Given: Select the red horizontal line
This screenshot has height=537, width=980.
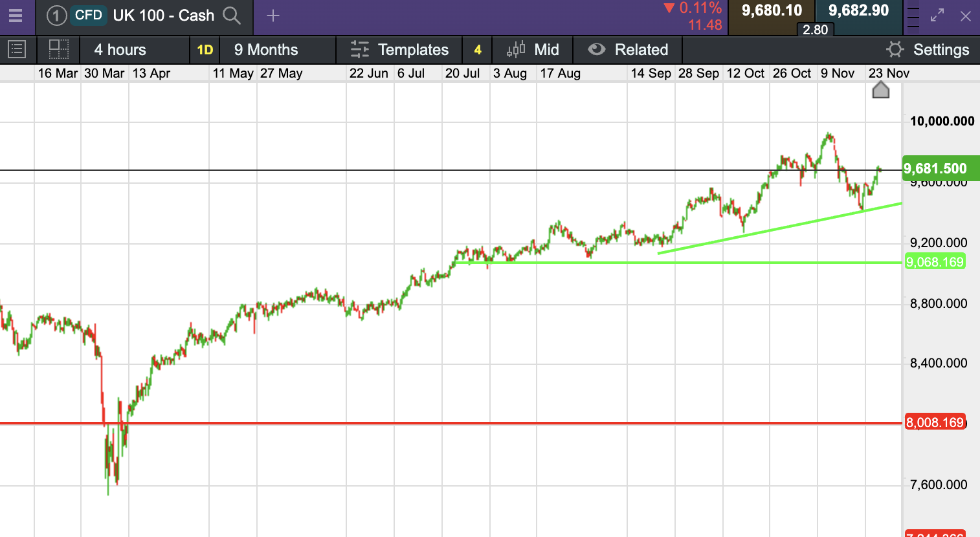Looking at the screenshot, I should click(451, 423).
